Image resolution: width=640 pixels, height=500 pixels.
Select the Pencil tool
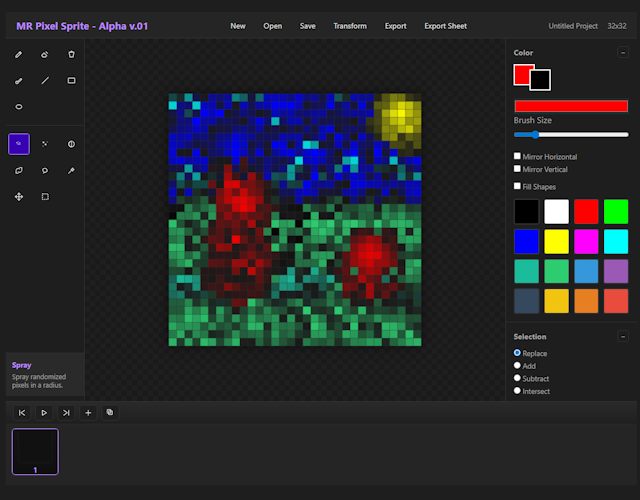coord(19,54)
